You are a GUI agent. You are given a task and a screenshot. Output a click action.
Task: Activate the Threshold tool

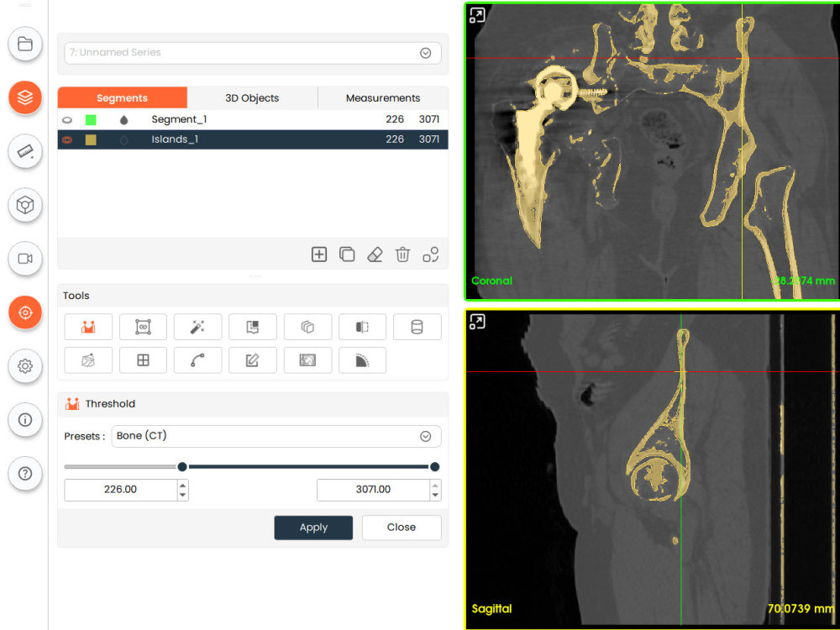tap(88, 327)
